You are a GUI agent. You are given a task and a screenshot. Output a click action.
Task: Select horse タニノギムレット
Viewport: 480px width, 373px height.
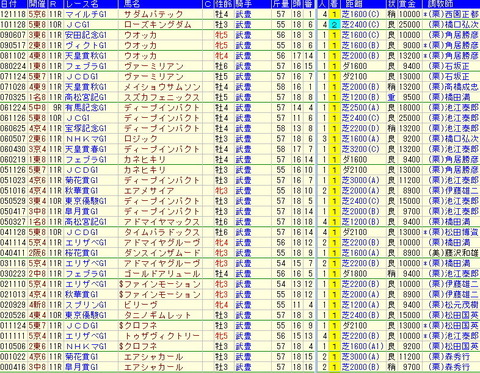pyautogui.click(x=158, y=315)
